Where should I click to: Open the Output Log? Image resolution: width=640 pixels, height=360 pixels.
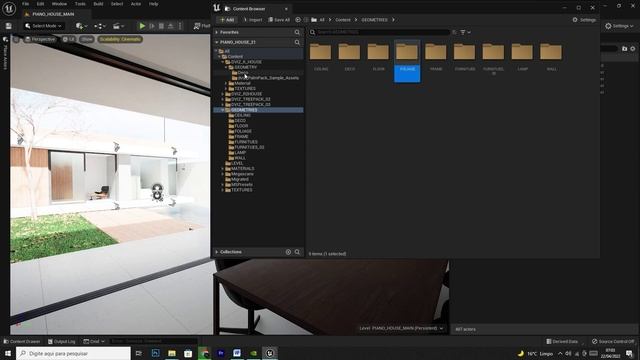point(62,341)
